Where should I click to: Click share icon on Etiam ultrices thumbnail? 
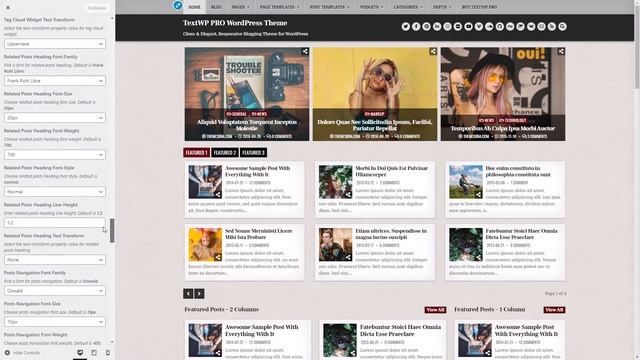click(348, 258)
